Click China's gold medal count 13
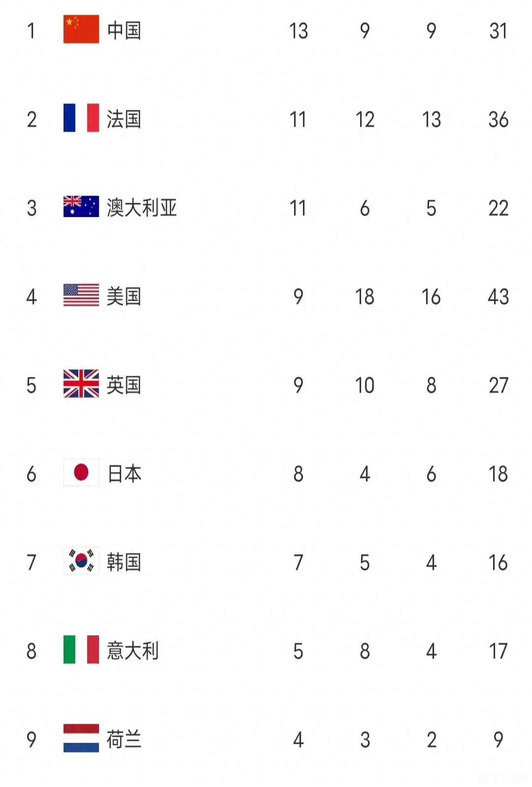Image resolution: width=532 pixels, height=787 pixels. tap(299, 31)
